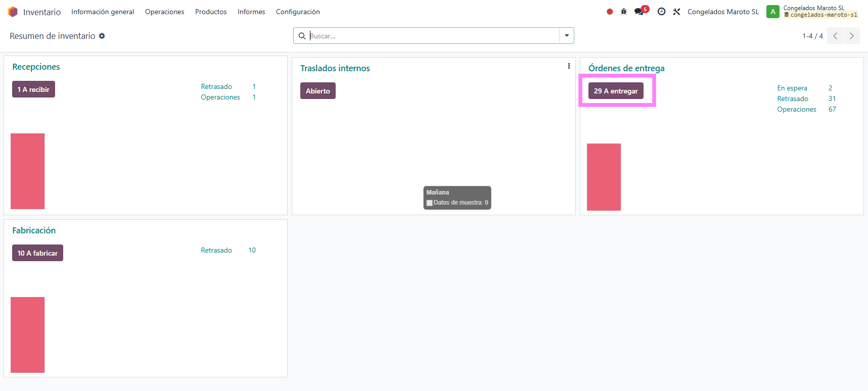Click the red recording indicator icon
Viewport: 868px width, 391px height.
click(610, 12)
